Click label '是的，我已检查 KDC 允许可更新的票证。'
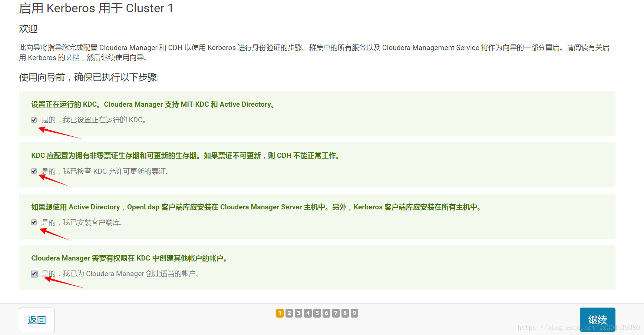Image resolution: width=644 pixels, height=335 pixels. (106, 171)
